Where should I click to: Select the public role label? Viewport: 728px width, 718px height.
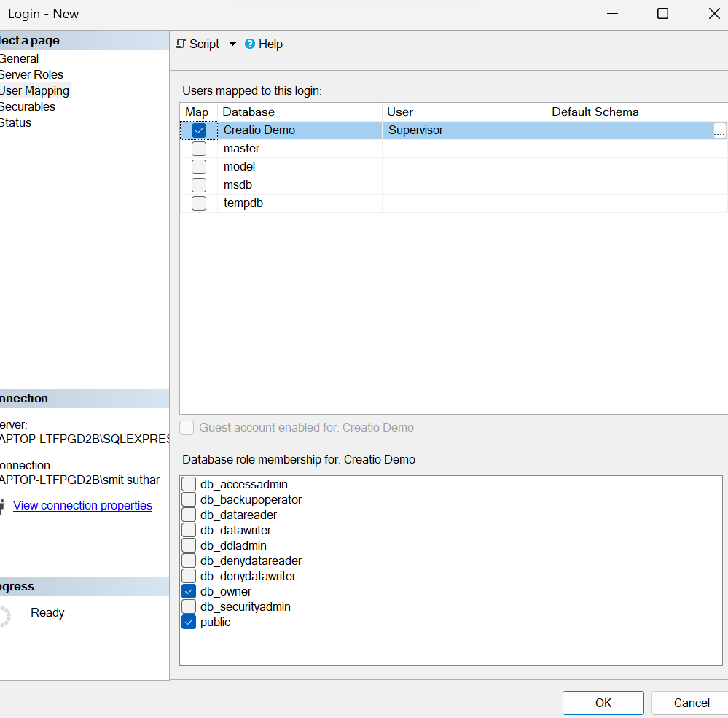coord(215,622)
